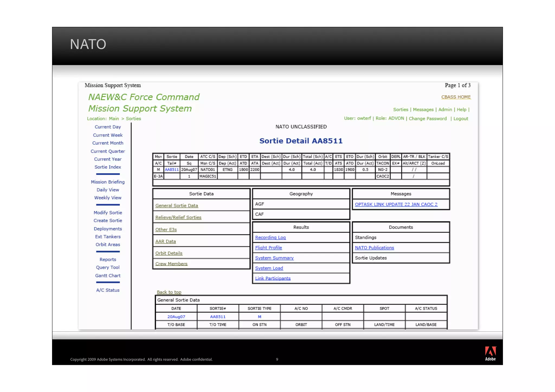Click the AA8511 tail link in the sortie table
The width and height of the screenshot is (555, 392).
[x=172, y=170]
